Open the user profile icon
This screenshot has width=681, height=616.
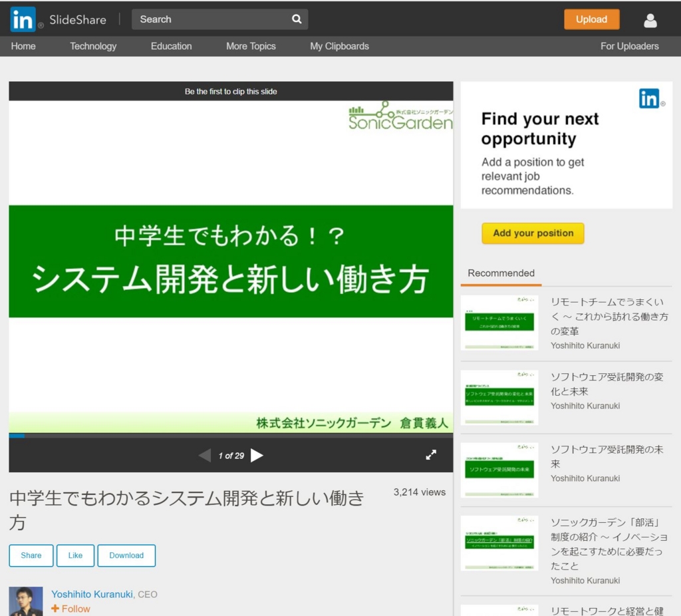pos(650,20)
